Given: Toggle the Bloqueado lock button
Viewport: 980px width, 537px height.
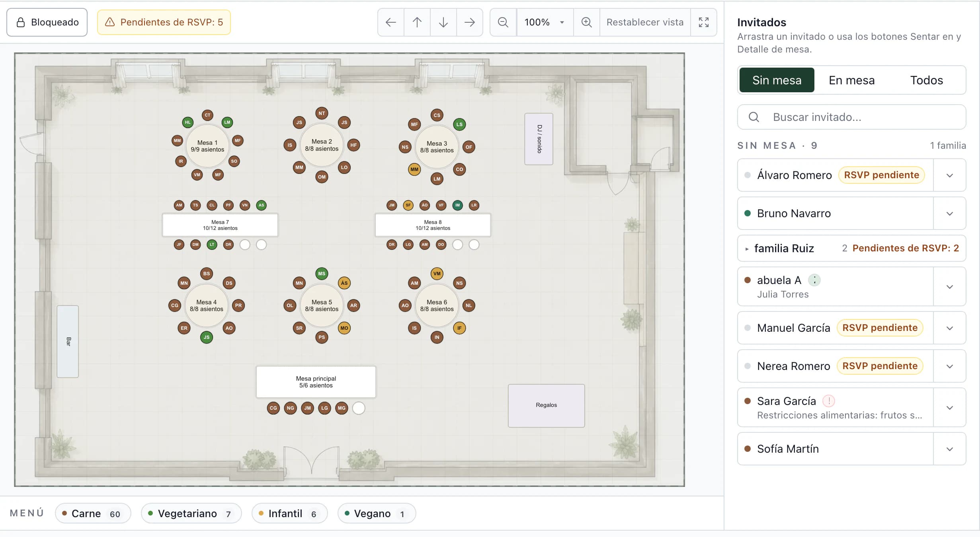Looking at the screenshot, I should click(47, 22).
